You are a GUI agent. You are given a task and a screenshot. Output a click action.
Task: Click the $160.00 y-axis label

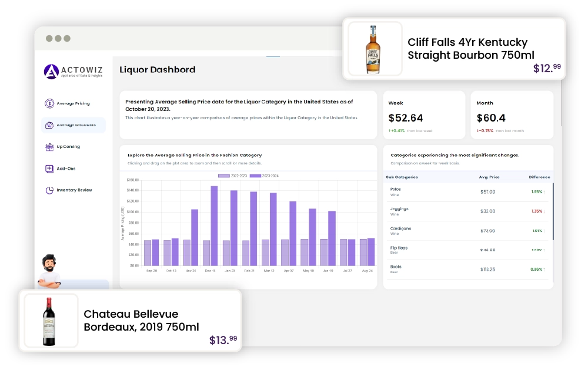click(133, 180)
